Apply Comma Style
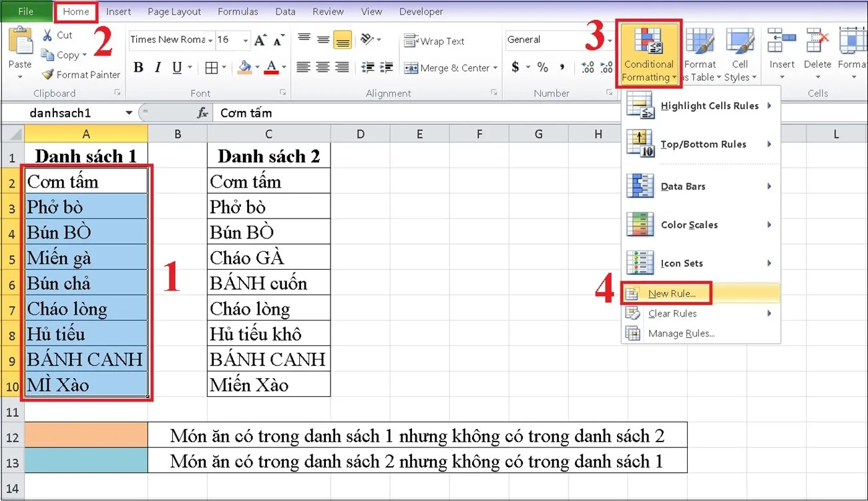Viewport: 868px width, 501px height. pyautogui.click(x=562, y=67)
